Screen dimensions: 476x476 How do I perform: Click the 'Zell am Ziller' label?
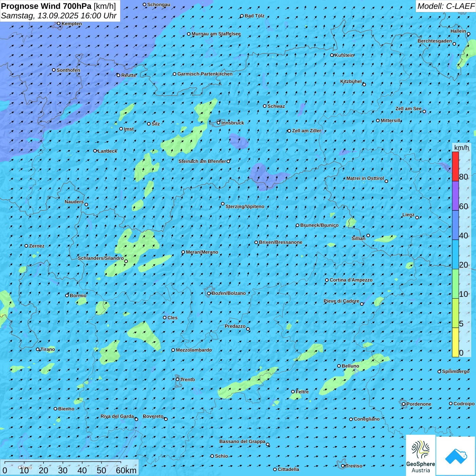tap(307, 131)
